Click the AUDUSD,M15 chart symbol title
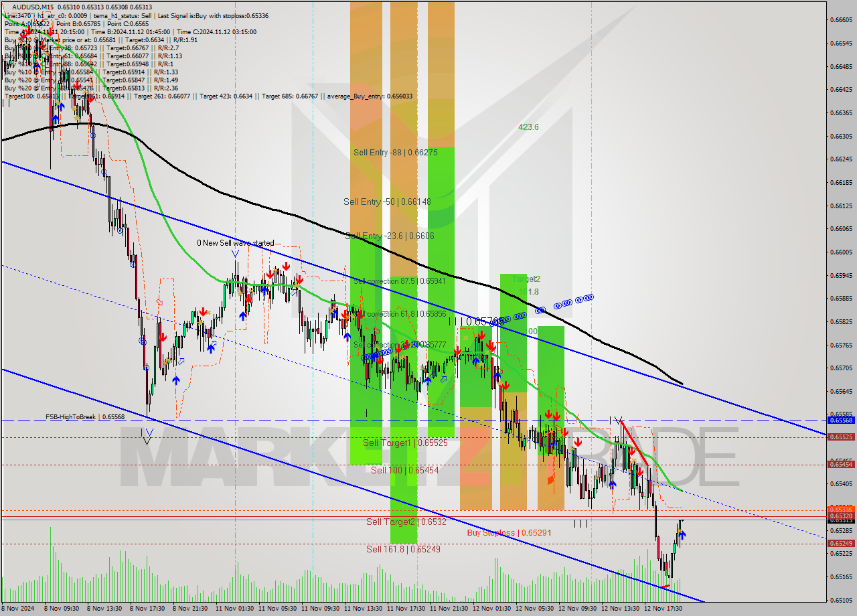The width and height of the screenshot is (857, 616). [31, 7]
